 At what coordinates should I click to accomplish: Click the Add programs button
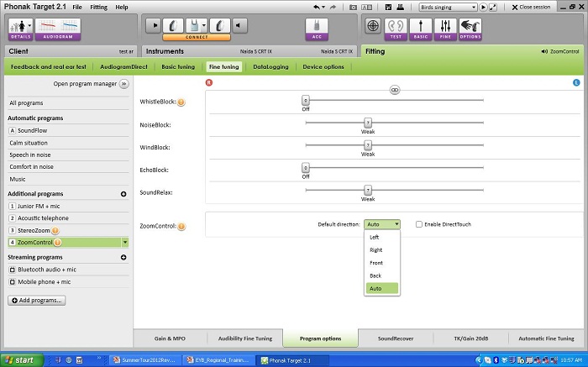tap(37, 301)
